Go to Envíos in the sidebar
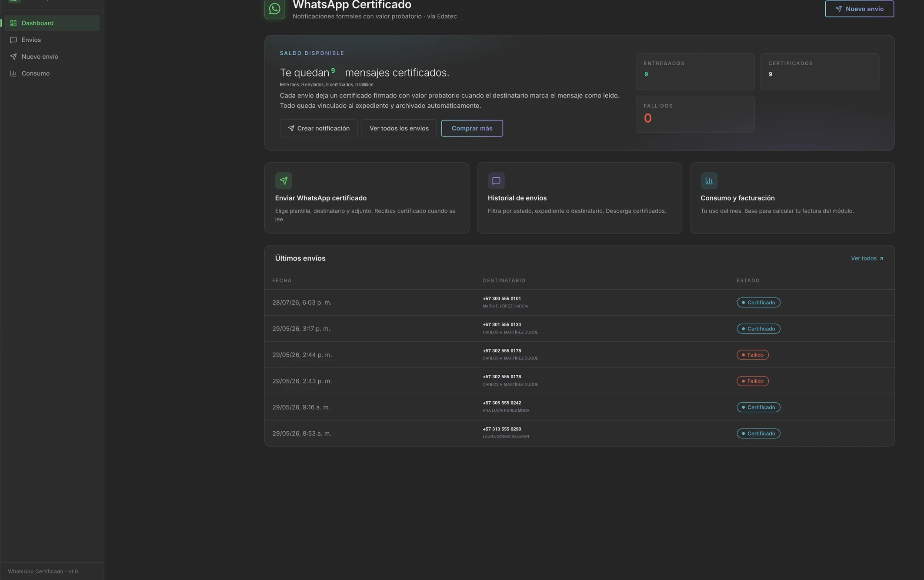This screenshot has width=924, height=580. [52, 40]
